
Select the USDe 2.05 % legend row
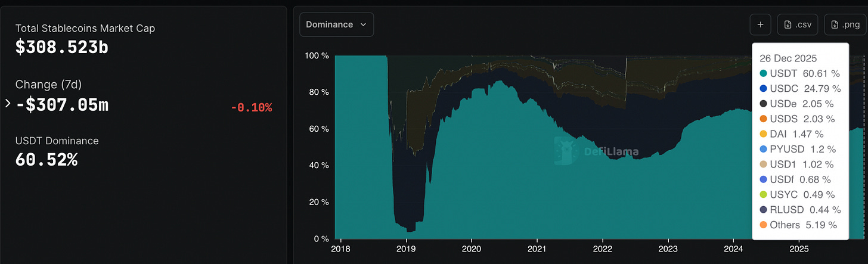click(x=796, y=104)
